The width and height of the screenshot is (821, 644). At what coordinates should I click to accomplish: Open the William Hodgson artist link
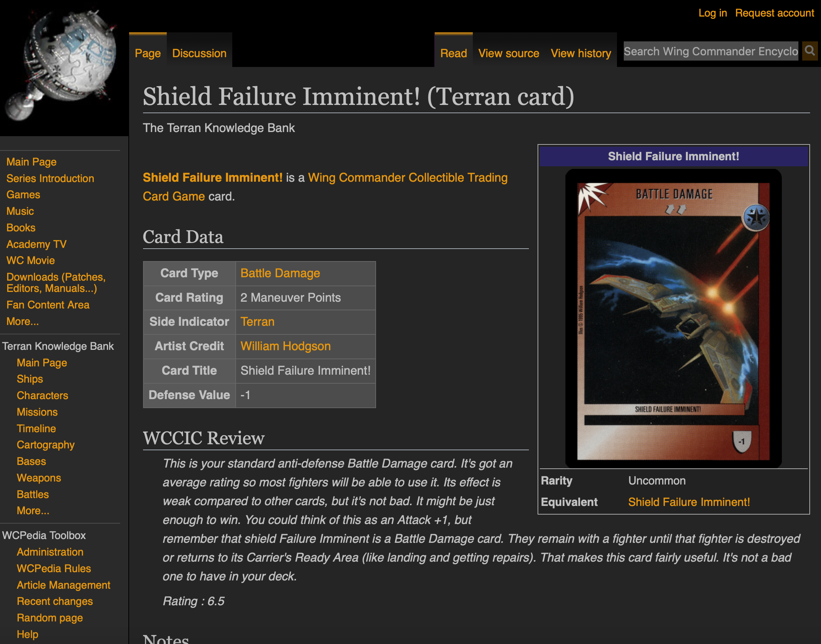pyautogui.click(x=285, y=346)
